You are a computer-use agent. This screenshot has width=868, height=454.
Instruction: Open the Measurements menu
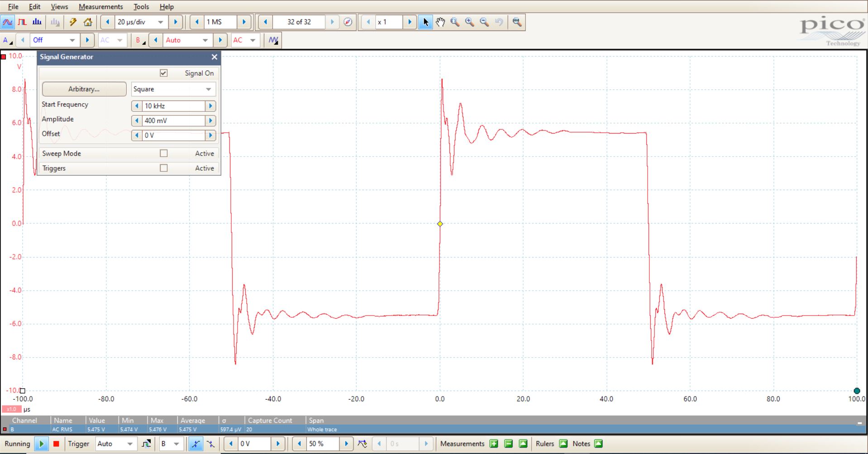pyautogui.click(x=100, y=7)
